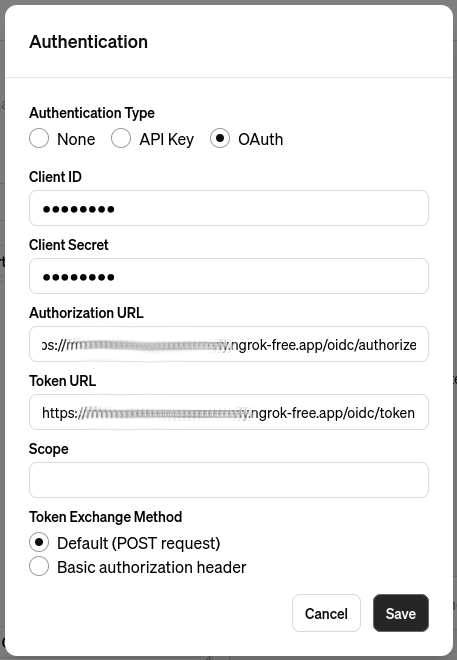
Task: Focus the Token URL input
Action: (229, 412)
